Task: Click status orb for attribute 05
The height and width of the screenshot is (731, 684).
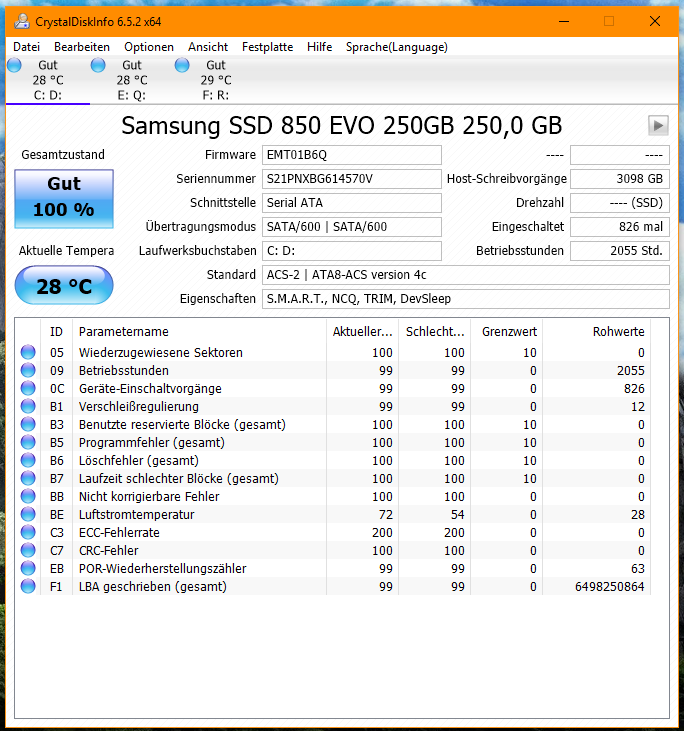Action: (28, 352)
